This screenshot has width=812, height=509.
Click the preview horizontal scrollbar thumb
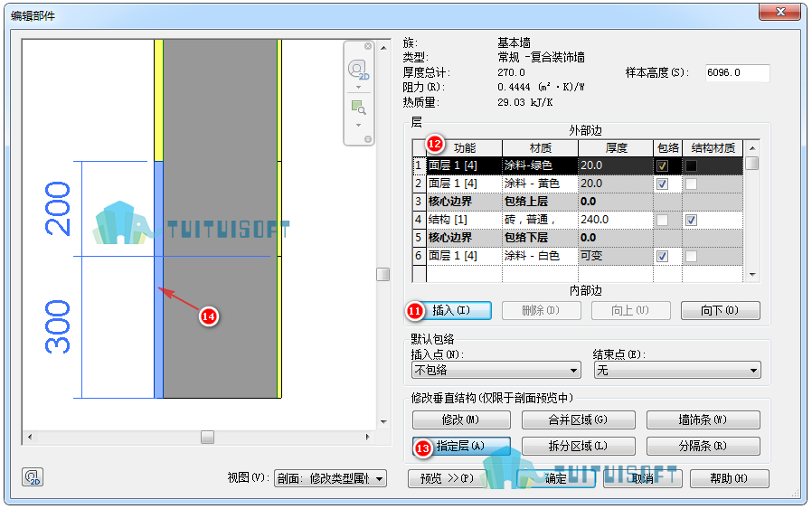click(x=208, y=437)
